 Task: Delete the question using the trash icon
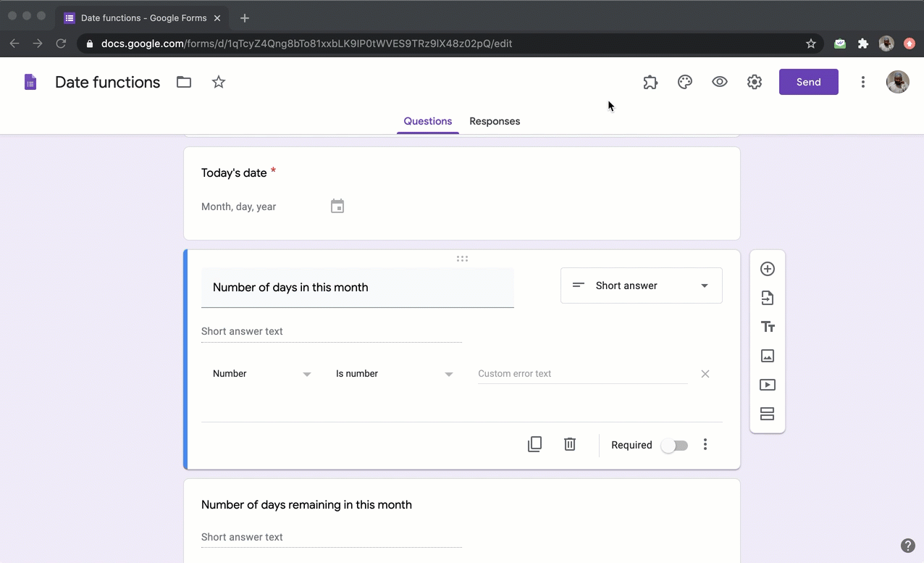(569, 443)
